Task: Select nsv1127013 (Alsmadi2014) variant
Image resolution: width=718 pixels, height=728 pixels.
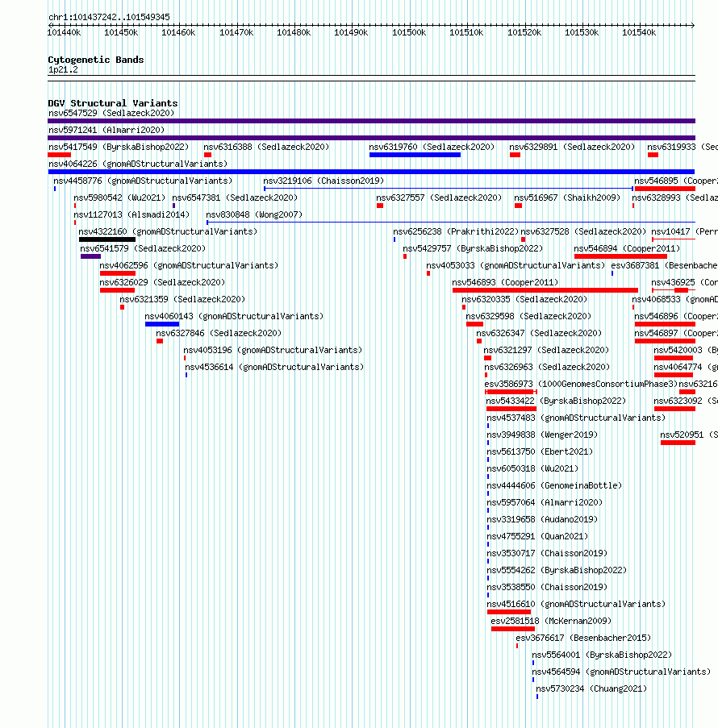Action: click(x=131, y=214)
